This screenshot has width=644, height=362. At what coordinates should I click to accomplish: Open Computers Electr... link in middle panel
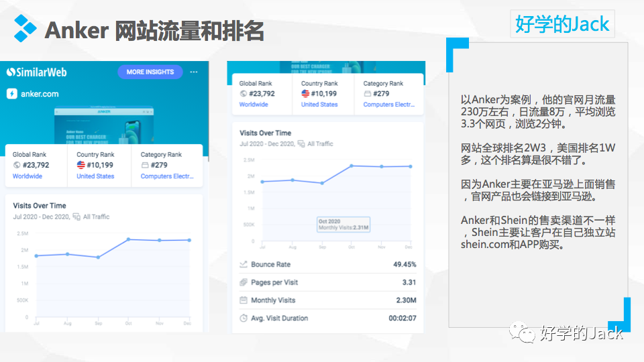[x=389, y=105]
